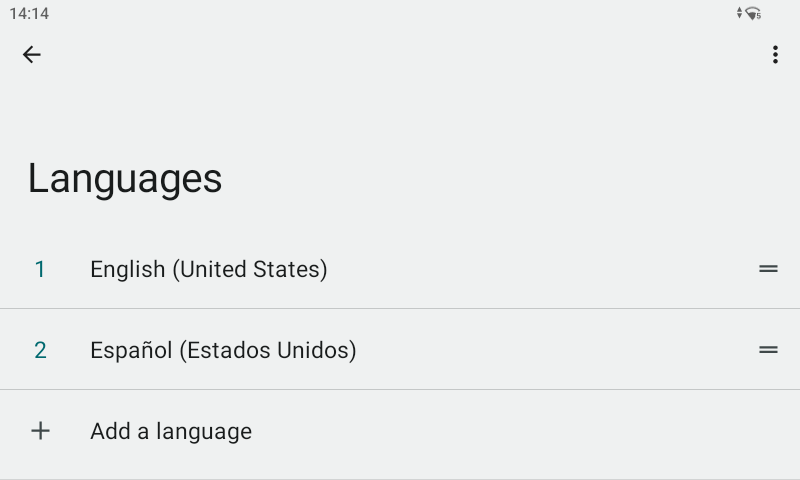Tap "(Estados Unidos)" in the second language
This screenshot has height=480, width=800.
(267, 350)
